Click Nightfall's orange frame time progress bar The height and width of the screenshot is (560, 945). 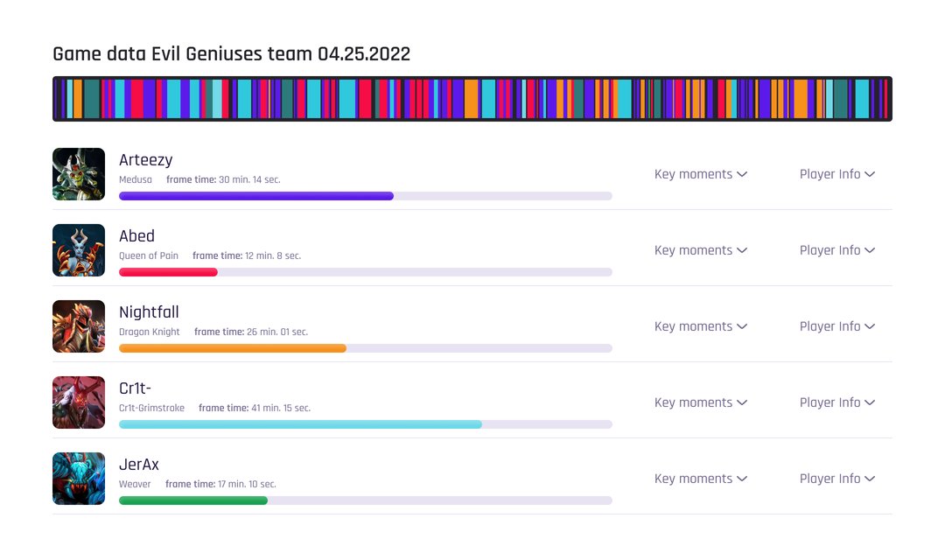coord(365,348)
